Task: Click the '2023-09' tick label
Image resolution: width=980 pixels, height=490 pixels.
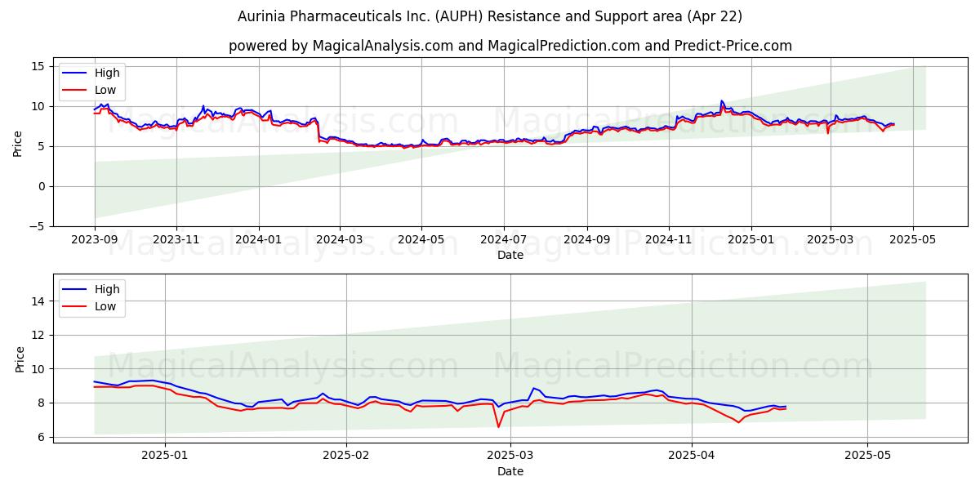Action: pyautogui.click(x=95, y=240)
